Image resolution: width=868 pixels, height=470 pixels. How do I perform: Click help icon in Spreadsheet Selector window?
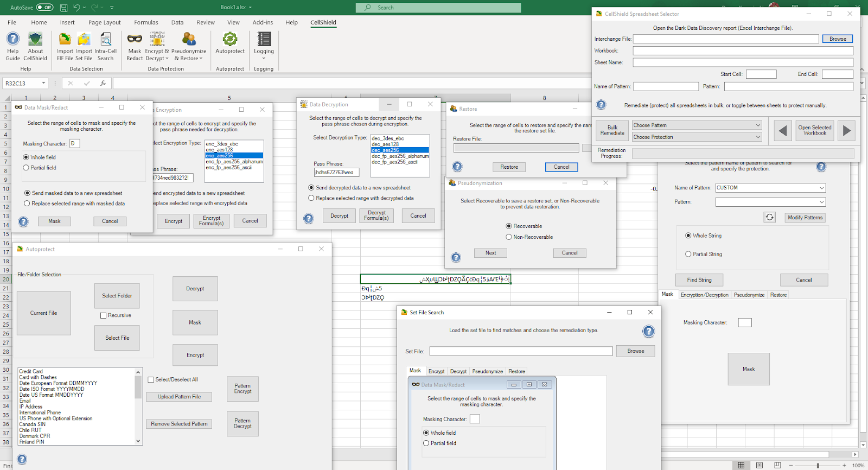pos(601,105)
